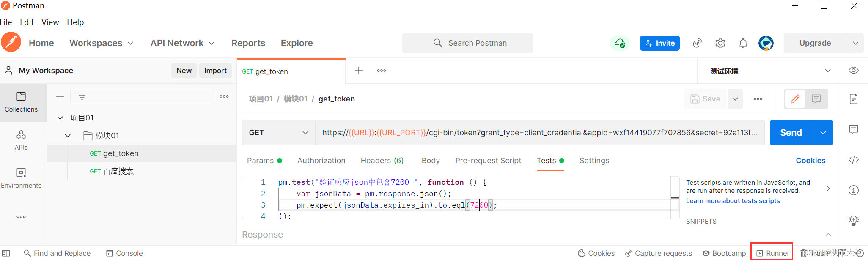
Task: Create a new collection with plus icon
Action: pos(60,96)
